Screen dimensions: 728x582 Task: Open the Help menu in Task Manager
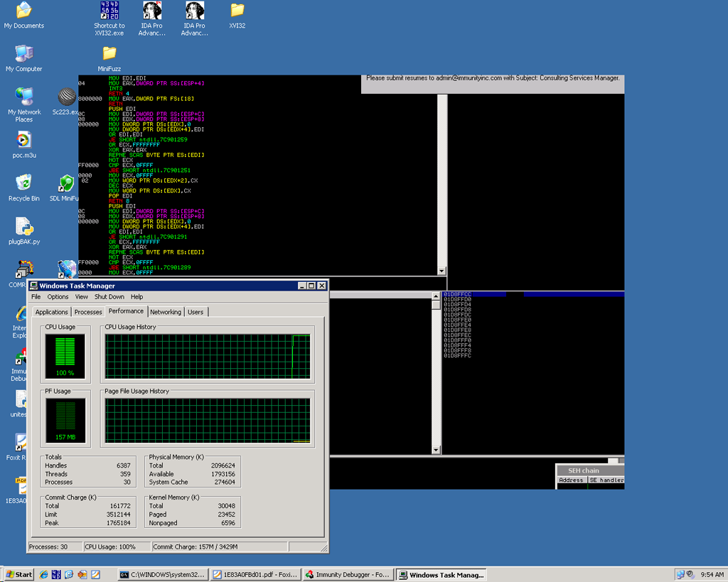tap(136, 296)
